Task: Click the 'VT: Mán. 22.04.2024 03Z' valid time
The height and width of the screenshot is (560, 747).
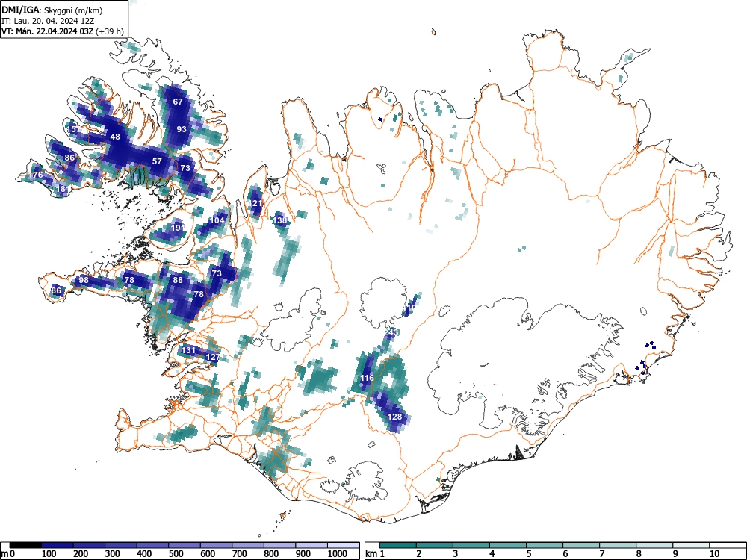Action: click(48, 31)
